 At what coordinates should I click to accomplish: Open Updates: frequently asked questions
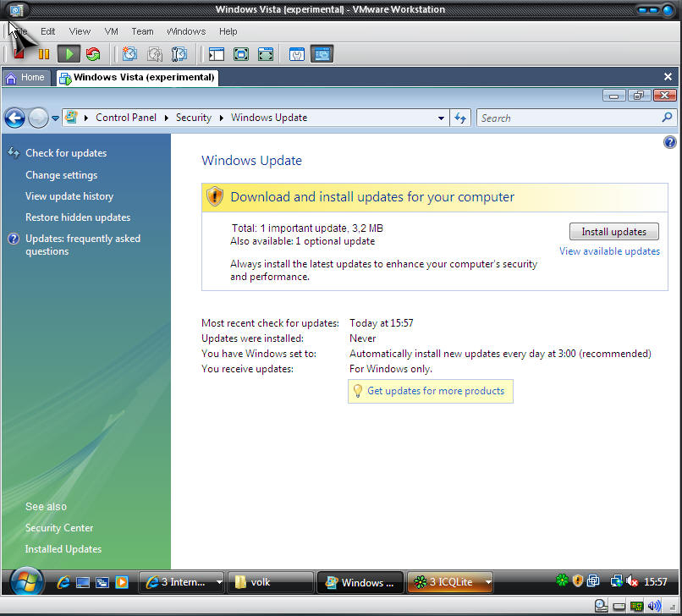pyautogui.click(x=83, y=245)
